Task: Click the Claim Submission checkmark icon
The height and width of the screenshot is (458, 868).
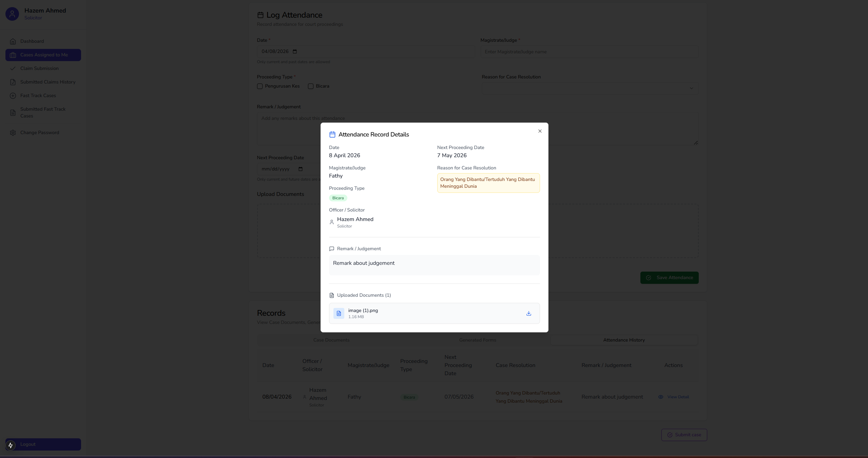Action: click(x=13, y=69)
